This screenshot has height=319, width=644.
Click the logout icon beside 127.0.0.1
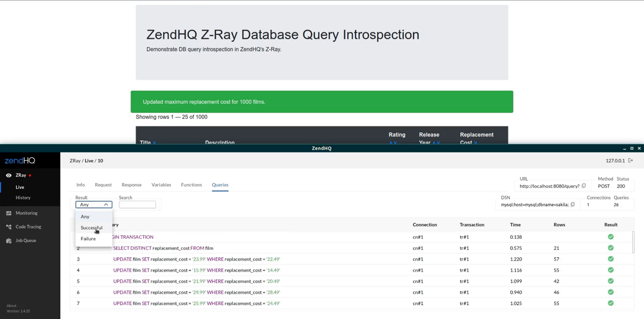pyautogui.click(x=630, y=160)
